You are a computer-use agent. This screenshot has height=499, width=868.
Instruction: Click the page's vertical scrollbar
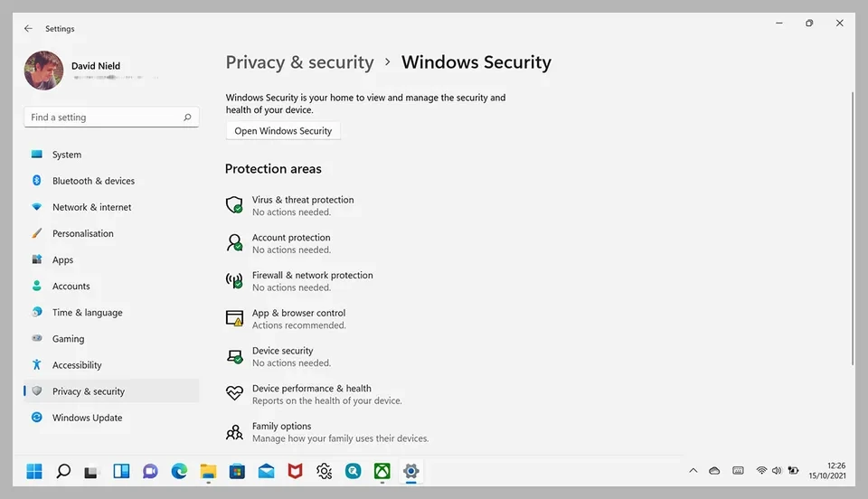click(852, 226)
